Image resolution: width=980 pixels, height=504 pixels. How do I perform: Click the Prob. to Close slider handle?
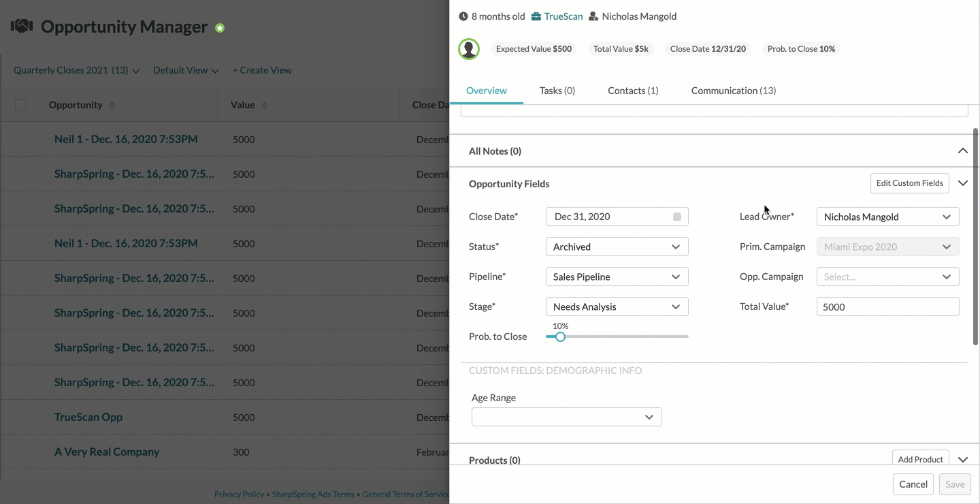pyautogui.click(x=560, y=336)
